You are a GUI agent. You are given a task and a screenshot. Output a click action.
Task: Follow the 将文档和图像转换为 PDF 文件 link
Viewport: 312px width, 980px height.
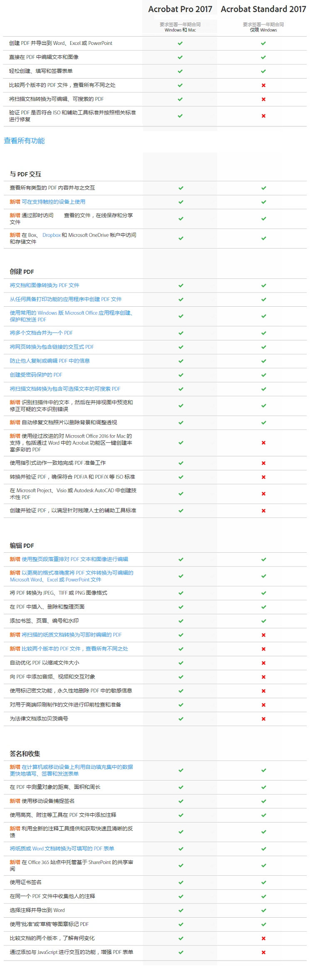(x=45, y=286)
